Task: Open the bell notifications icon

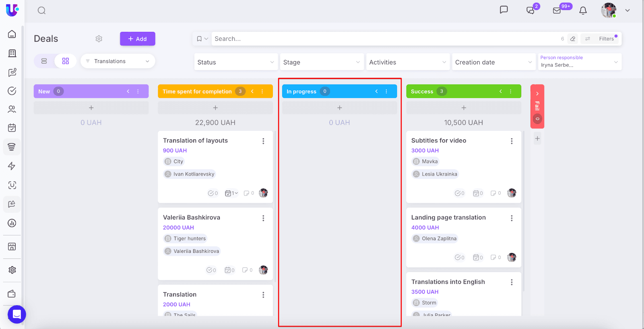Action: point(583,10)
